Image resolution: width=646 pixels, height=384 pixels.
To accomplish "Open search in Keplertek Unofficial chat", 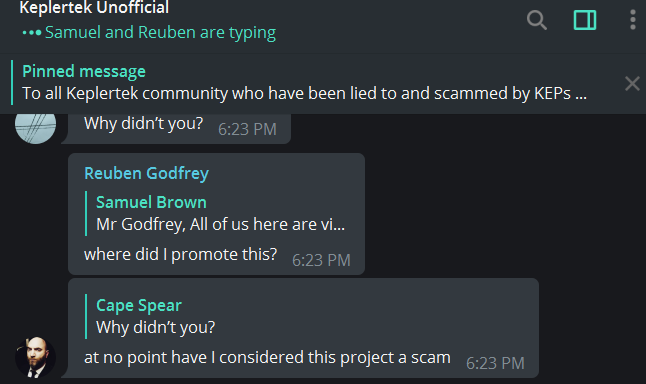I will pos(537,20).
